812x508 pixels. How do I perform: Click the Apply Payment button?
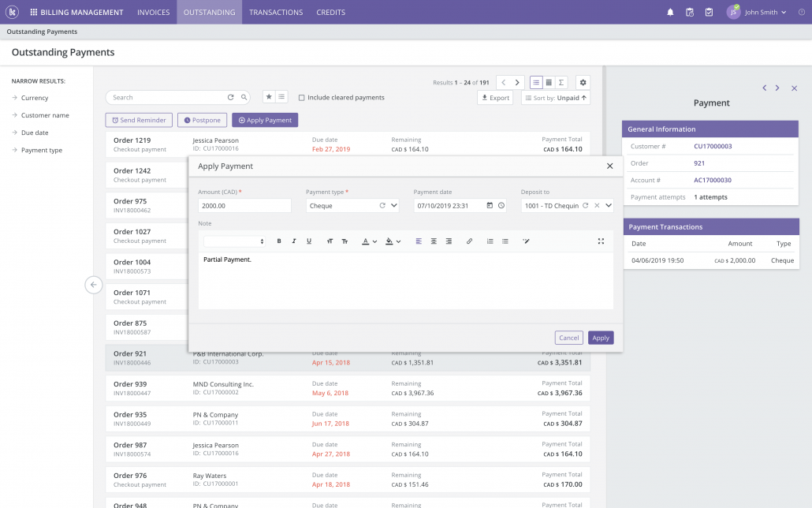265,120
